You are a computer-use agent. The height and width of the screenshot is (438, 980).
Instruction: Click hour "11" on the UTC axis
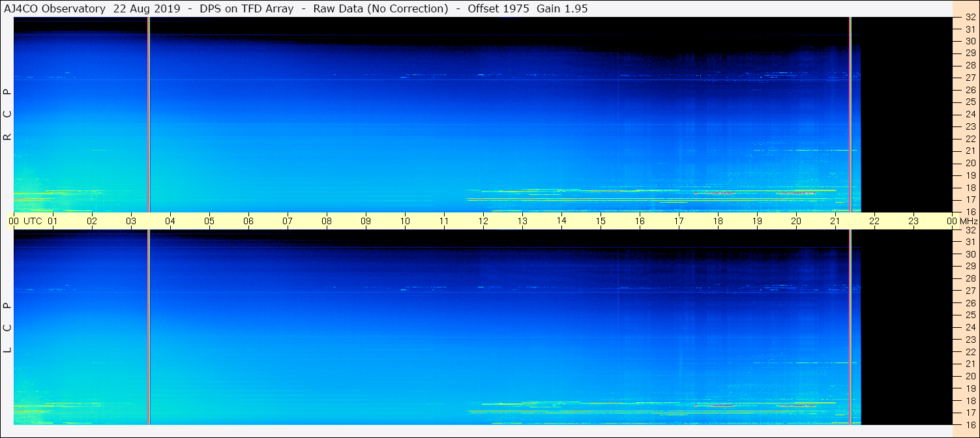coord(444,221)
